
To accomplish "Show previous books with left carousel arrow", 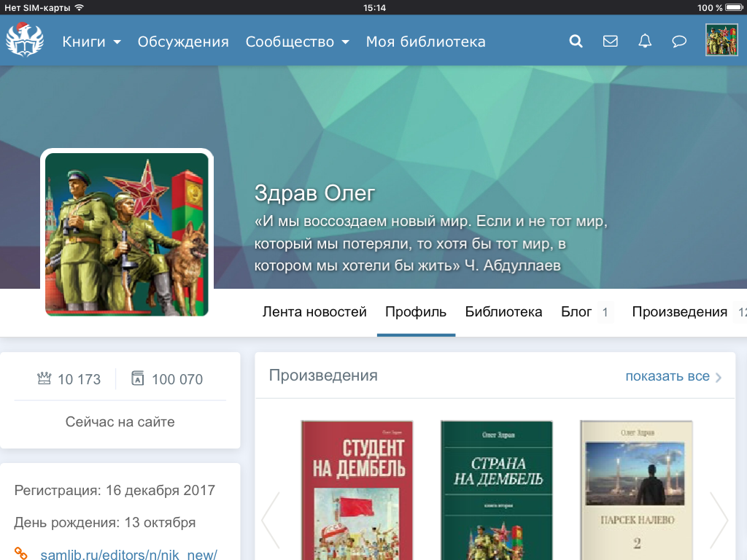I will click(271, 520).
